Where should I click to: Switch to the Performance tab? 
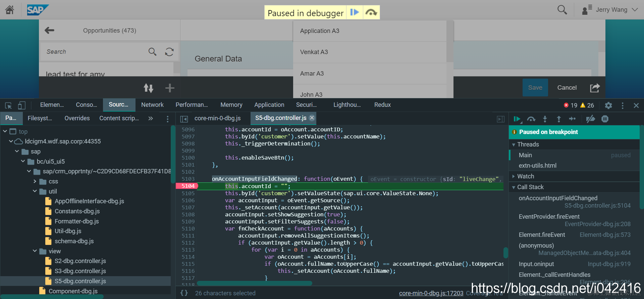192,105
